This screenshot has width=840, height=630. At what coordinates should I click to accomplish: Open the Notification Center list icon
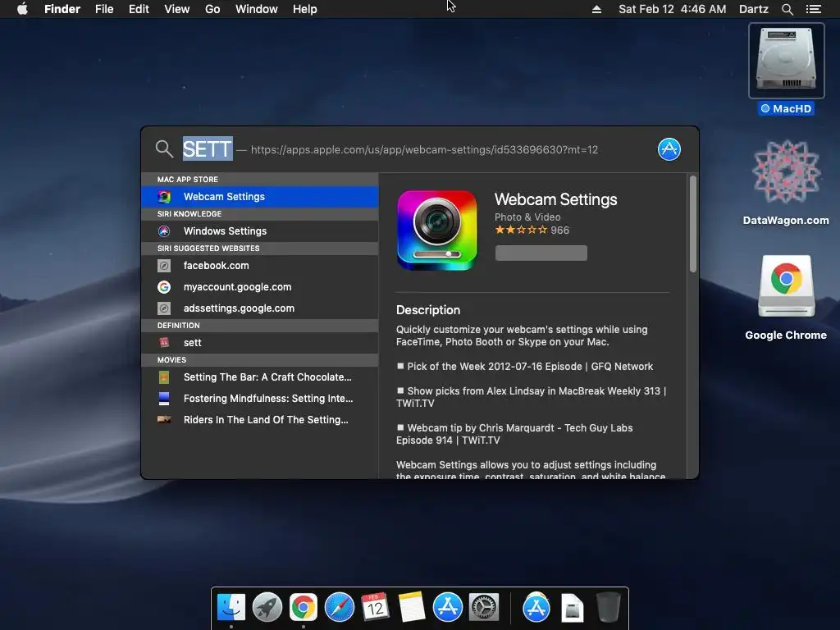(x=813, y=9)
